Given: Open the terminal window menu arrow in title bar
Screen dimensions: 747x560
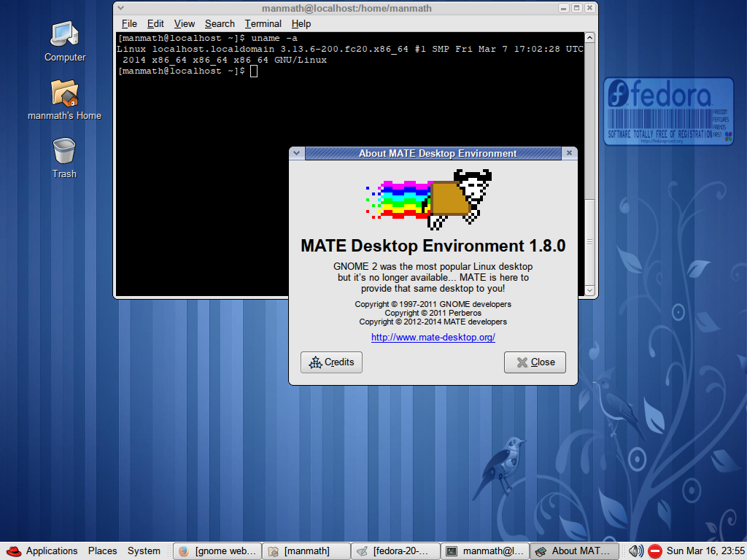Looking at the screenshot, I should click(x=121, y=8).
